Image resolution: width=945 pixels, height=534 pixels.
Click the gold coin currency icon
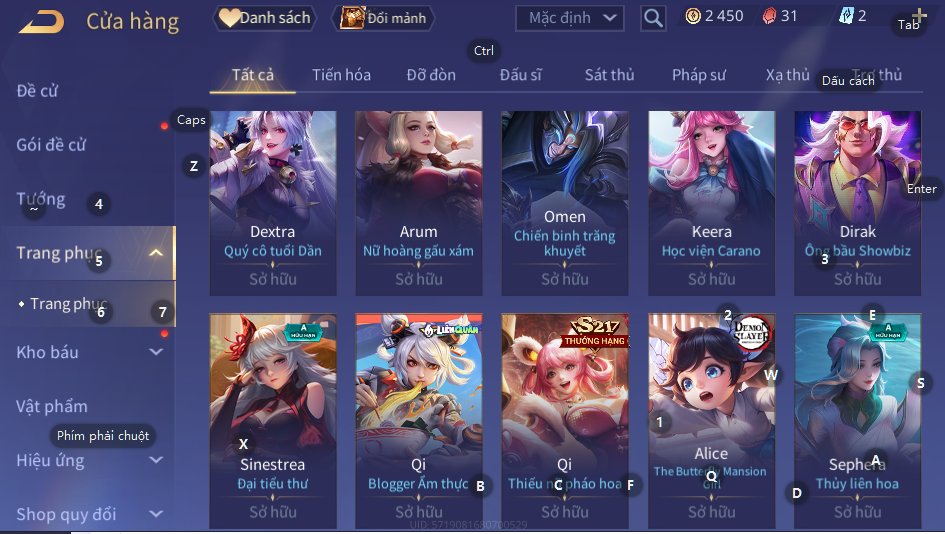[x=693, y=16]
